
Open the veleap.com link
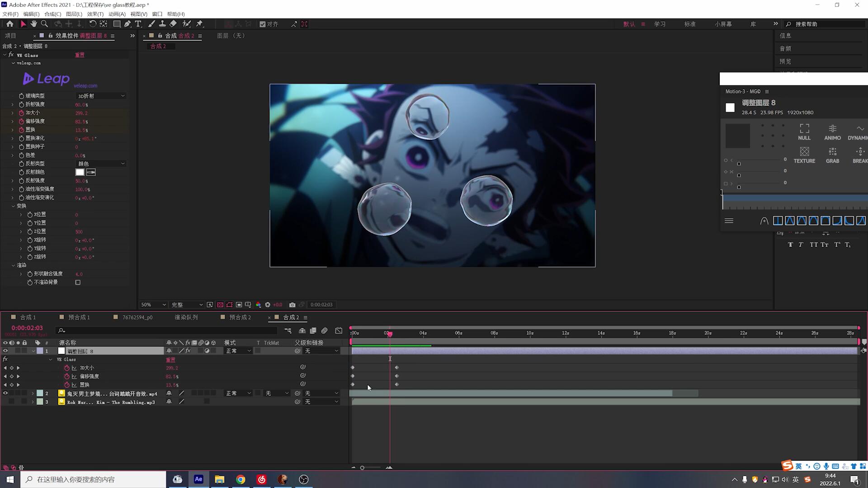[x=85, y=86]
